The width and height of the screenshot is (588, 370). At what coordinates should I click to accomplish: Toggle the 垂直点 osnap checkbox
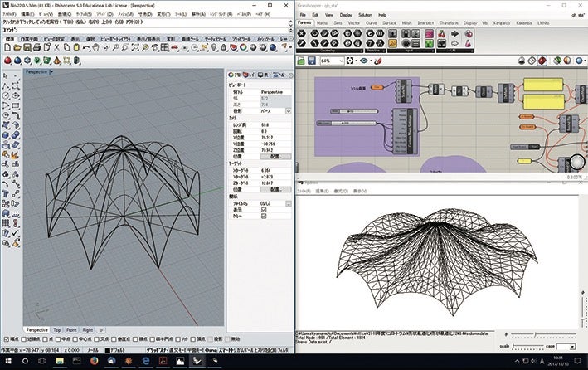point(114,339)
